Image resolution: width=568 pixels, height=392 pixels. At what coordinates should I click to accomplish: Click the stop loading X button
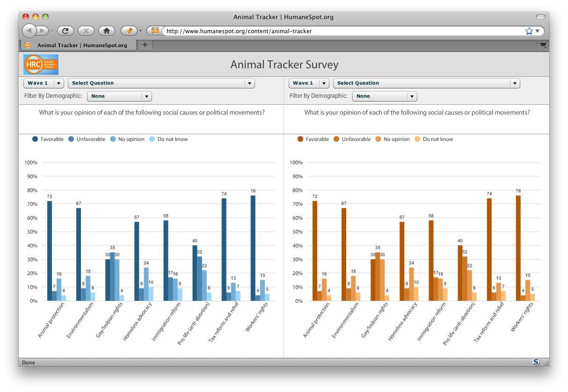86,31
